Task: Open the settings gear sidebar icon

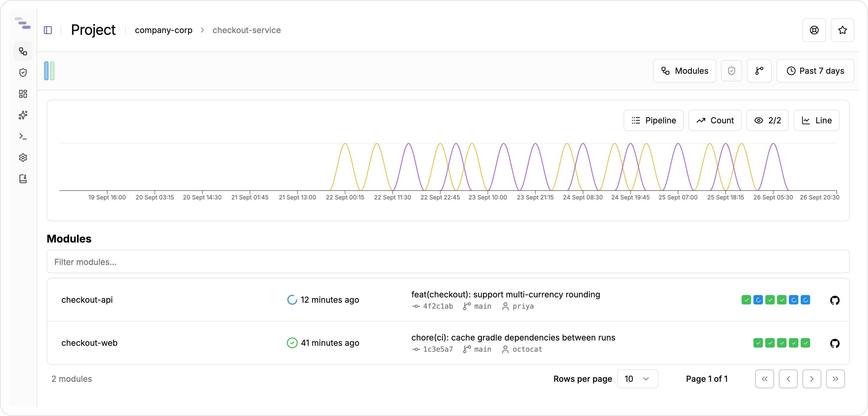Action: 23,157
